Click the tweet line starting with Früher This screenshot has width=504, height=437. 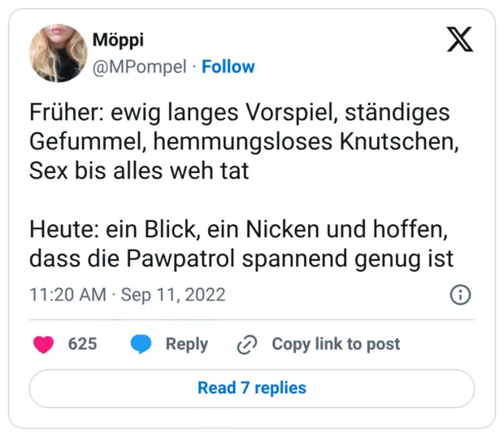pyautogui.click(x=240, y=113)
